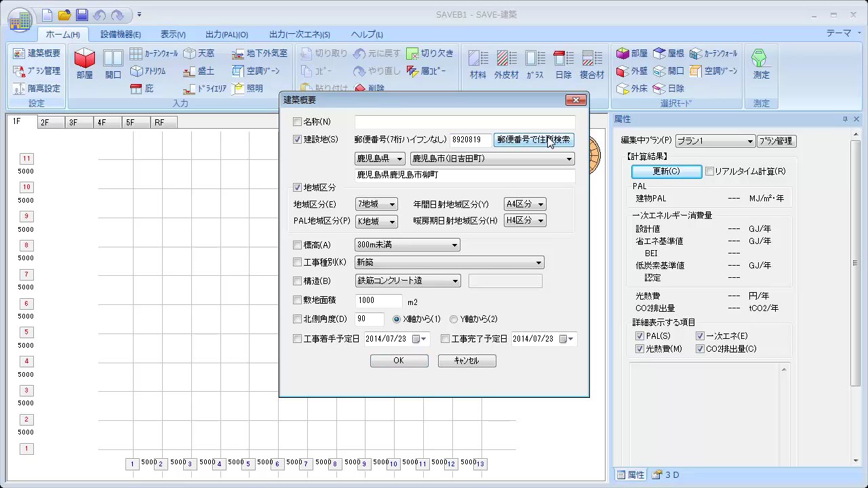The height and width of the screenshot is (488, 868).
Task: Open the 材料 settings icon
Action: click(x=478, y=64)
